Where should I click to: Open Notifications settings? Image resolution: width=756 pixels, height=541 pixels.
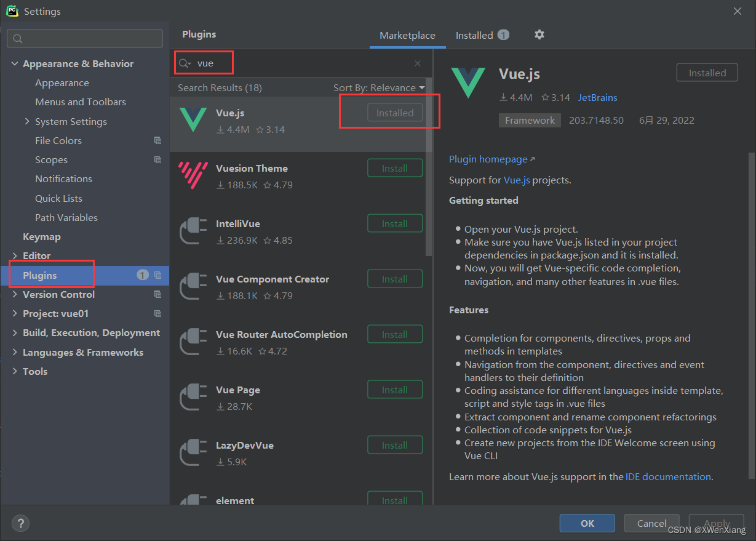63,179
